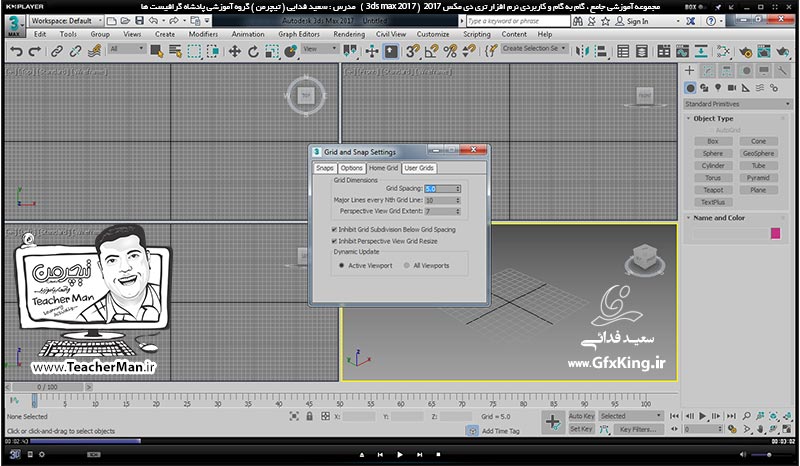Click the Box primitive button

(713, 141)
